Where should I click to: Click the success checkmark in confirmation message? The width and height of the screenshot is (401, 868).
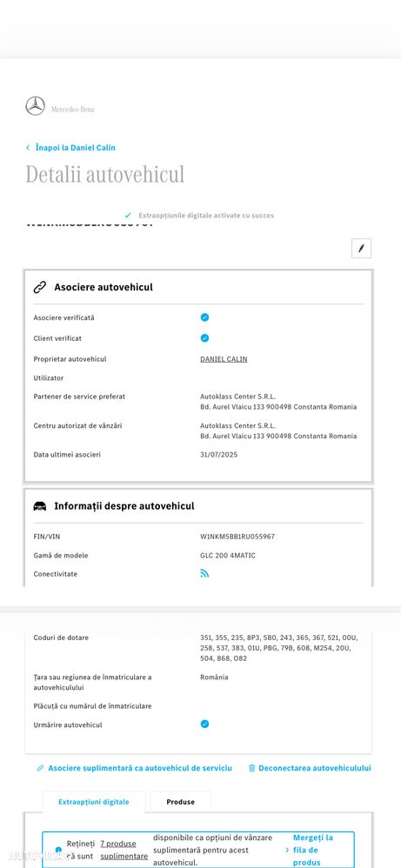click(x=129, y=216)
